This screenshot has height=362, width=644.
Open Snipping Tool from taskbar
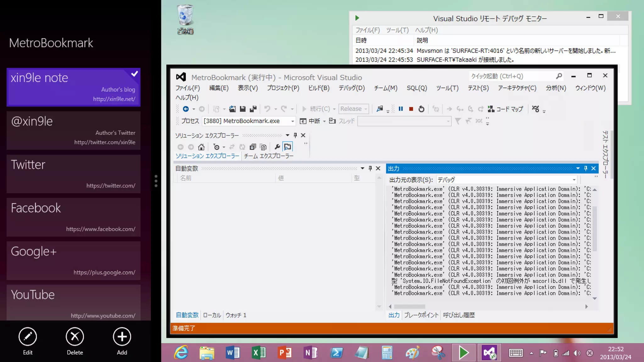(438, 353)
